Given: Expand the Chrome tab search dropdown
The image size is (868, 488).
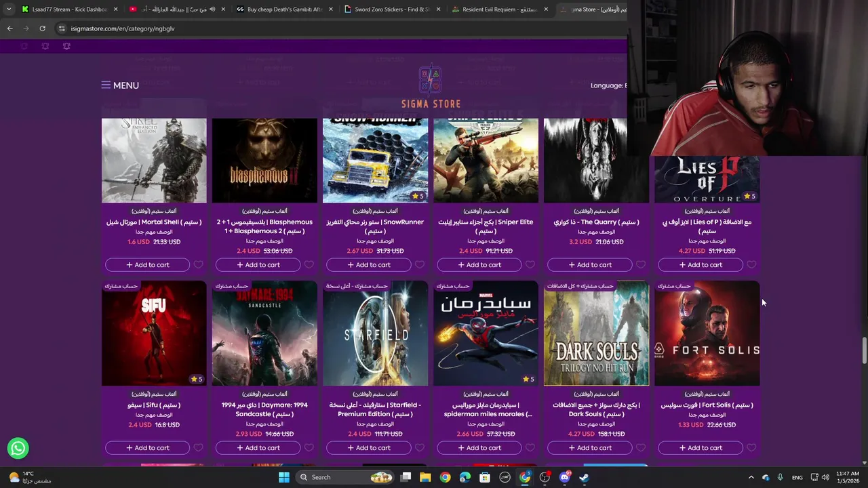Looking at the screenshot, I should tap(9, 9).
